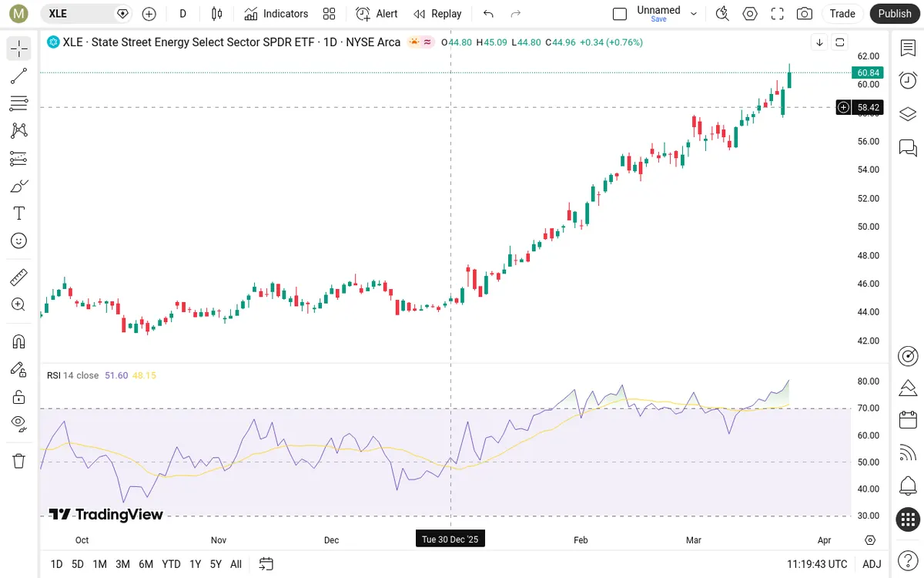Open the time axis settings gear
Viewport: 924px width, 578px height.
point(870,540)
